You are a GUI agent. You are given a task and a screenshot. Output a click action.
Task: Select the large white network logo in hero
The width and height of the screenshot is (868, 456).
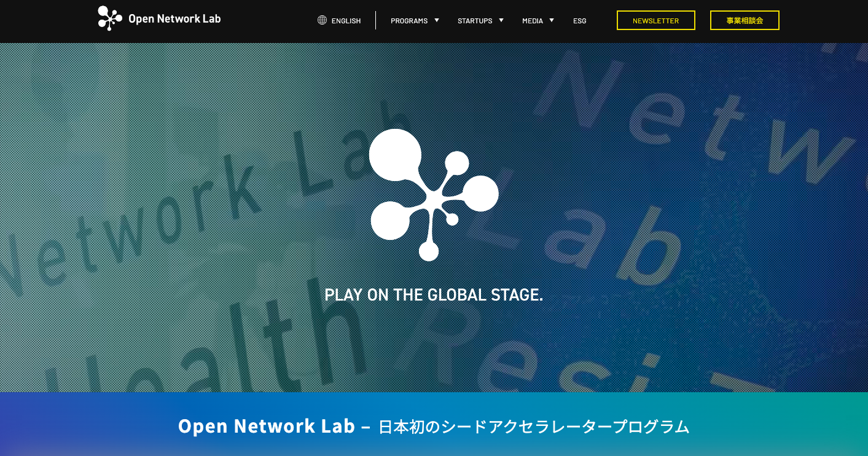(434, 195)
